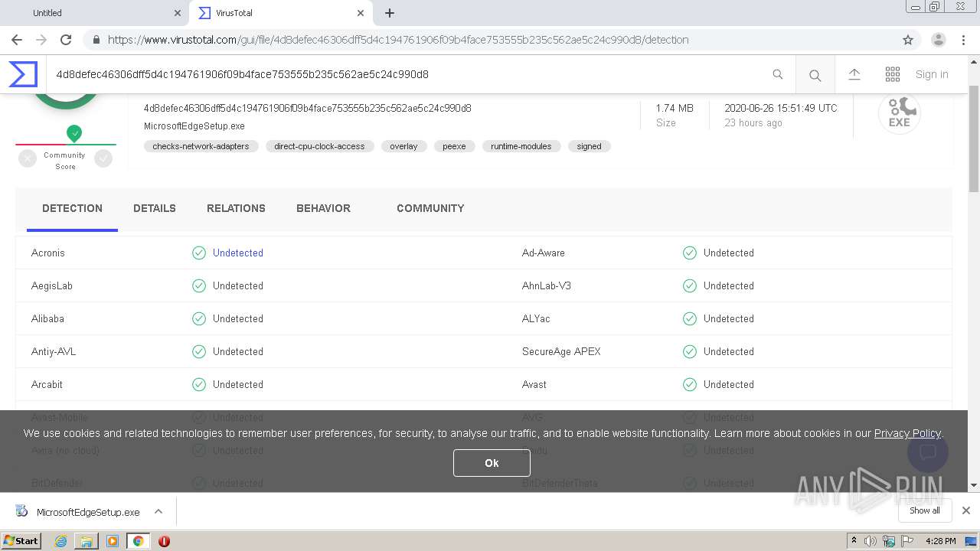Click the Alibaba engine name
Image resolution: width=980 pixels, height=551 pixels.
pyautogui.click(x=47, y=318)
